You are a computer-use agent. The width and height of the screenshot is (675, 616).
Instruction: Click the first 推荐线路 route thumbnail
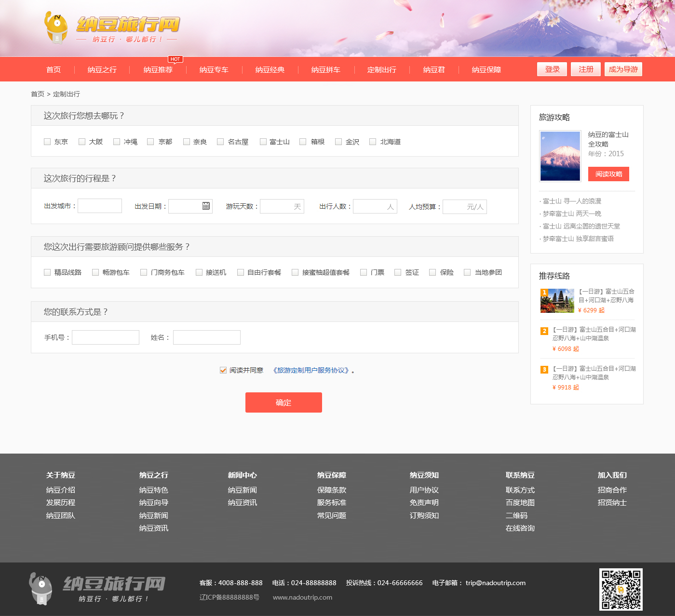(x=557, y=300)
